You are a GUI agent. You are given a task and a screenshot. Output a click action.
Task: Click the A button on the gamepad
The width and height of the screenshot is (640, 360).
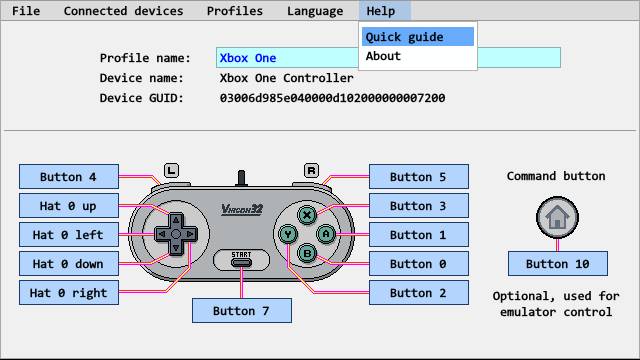coord(326,234)
